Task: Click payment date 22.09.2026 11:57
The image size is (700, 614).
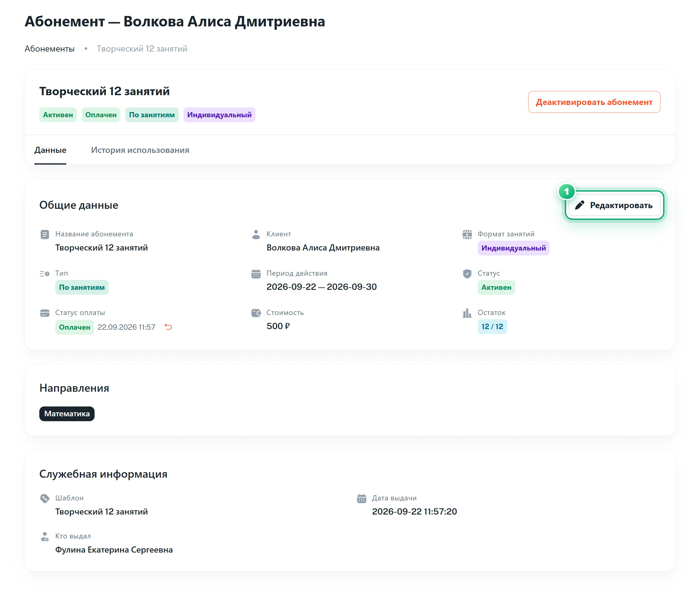Action: pos(126,327)
